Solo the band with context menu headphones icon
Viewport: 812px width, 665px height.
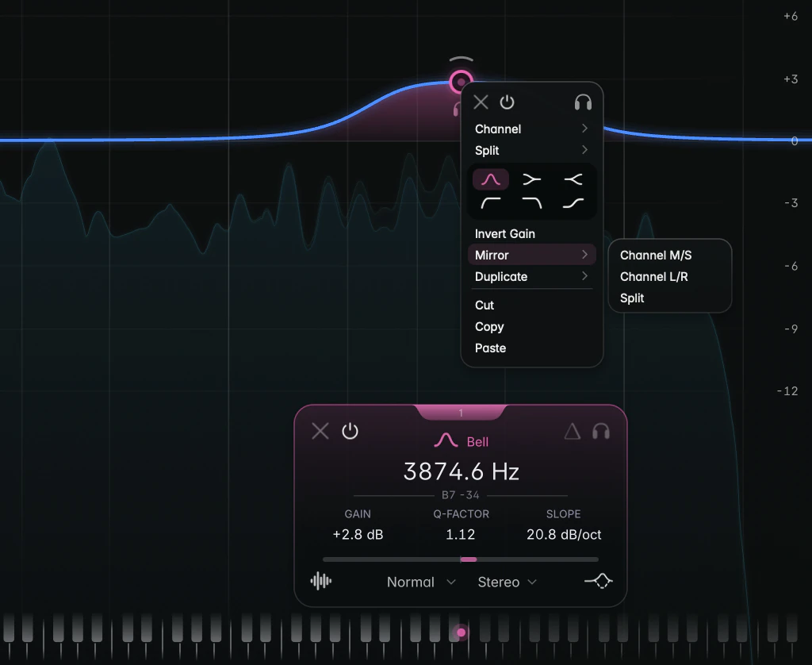pos(583,102)
